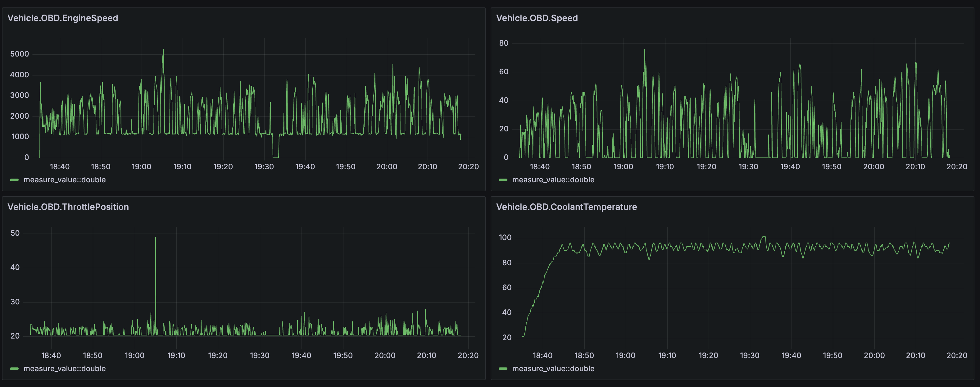Select the Vehicle.OBD.ThrottlePosition panel title

pyautogui.click(x=68, y=207)
